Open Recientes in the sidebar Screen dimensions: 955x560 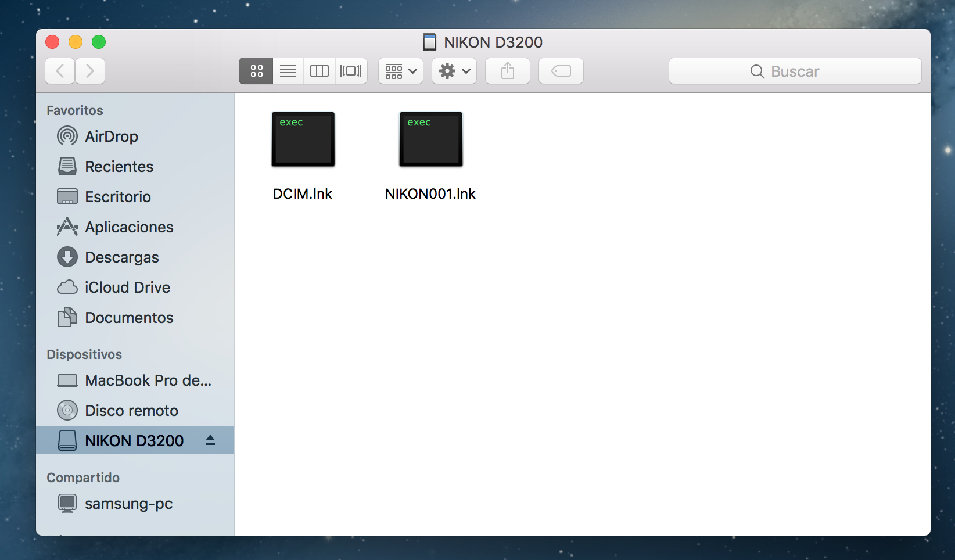click(119, 167)
